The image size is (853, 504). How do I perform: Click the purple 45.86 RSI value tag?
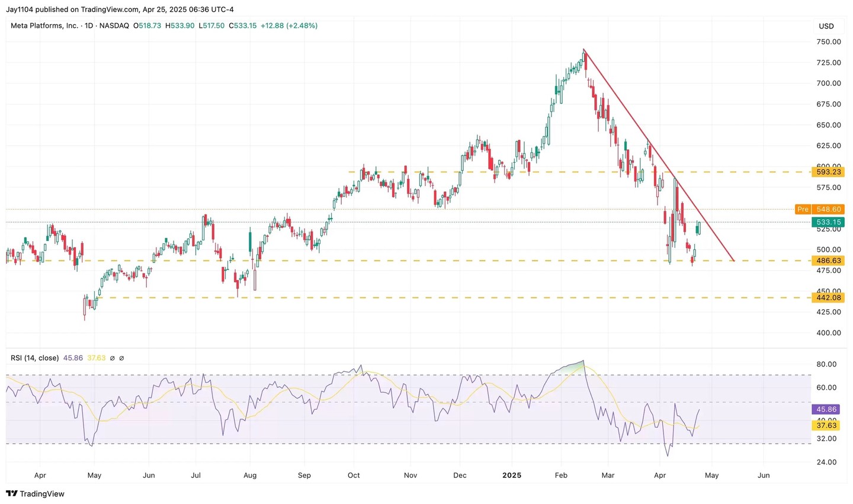[826, 409]
